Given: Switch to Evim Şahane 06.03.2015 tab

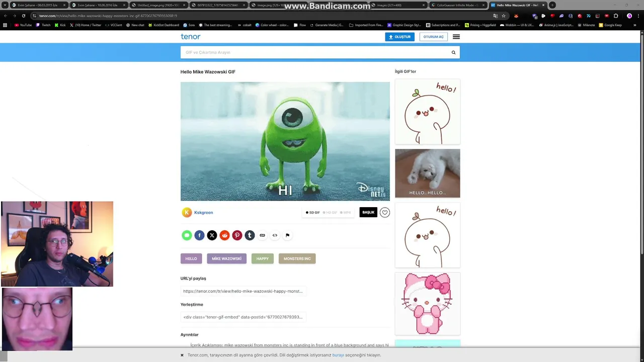Looking at the screenshot, I should 38,5.
